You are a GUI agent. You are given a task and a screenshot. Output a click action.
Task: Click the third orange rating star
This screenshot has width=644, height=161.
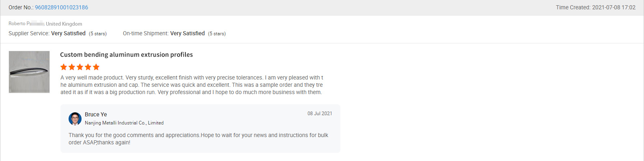pos(80,67)
